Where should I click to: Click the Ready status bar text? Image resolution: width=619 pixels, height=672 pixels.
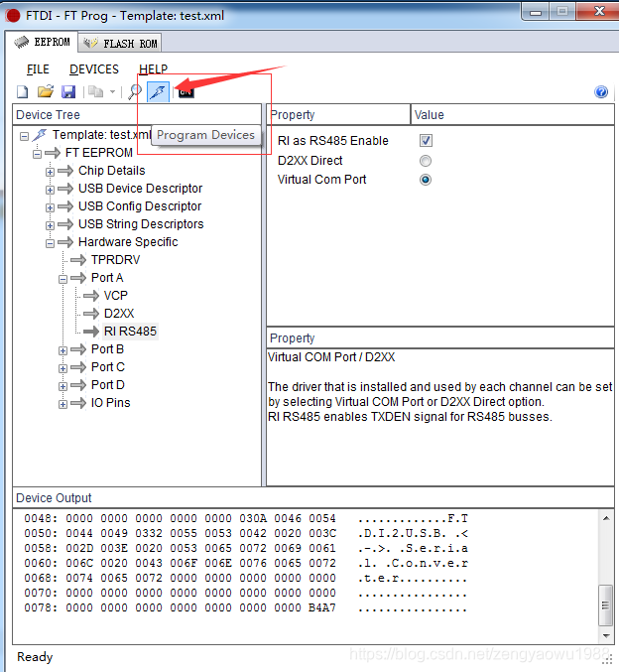click(35, 657)
